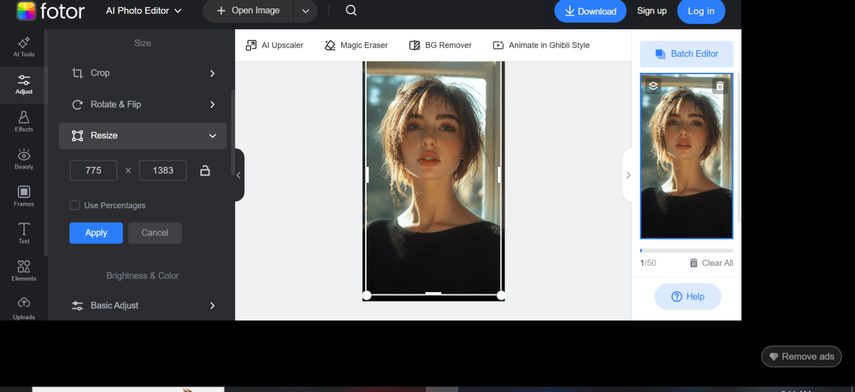This screenshot has width=855, height=392.
Task: Collapse the right side panel
Action: click(x=628, y=175)
